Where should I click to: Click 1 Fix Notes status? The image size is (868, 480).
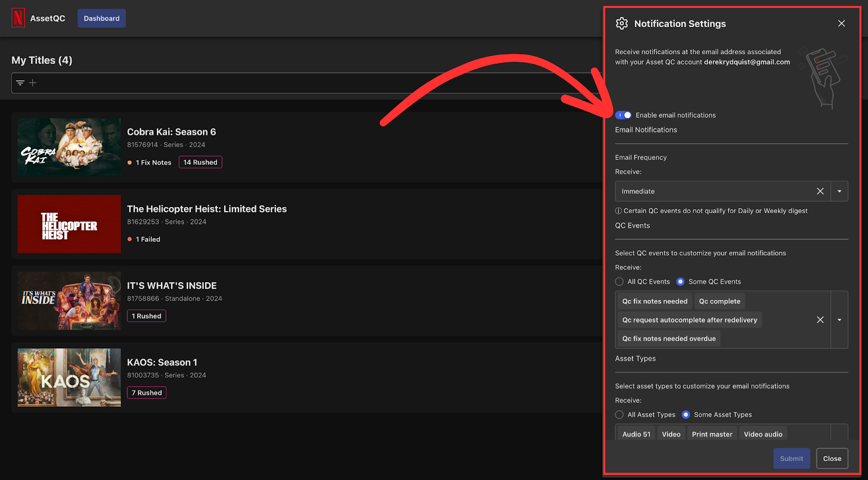click(x=149, y=163)
